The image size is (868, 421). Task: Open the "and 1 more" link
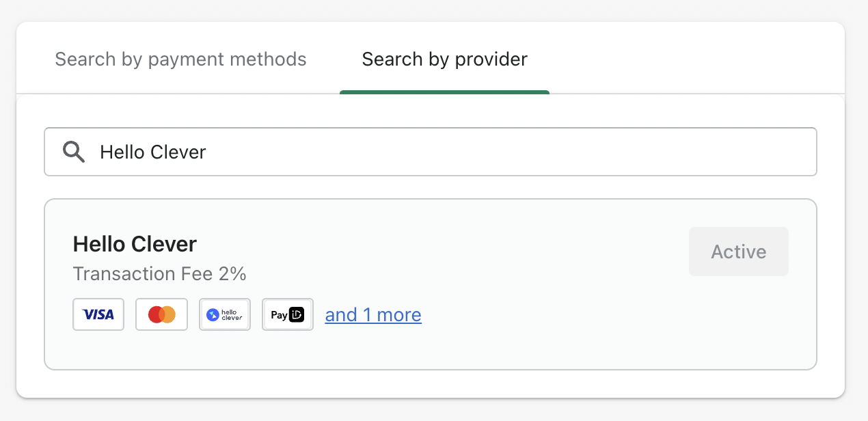click(373, 315)
